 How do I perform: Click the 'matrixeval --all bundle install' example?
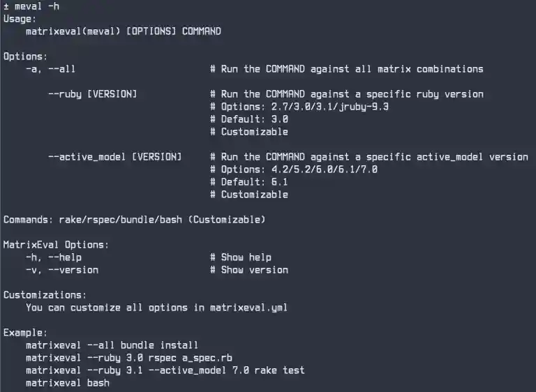pyautogui.click(x=112, y=345)
